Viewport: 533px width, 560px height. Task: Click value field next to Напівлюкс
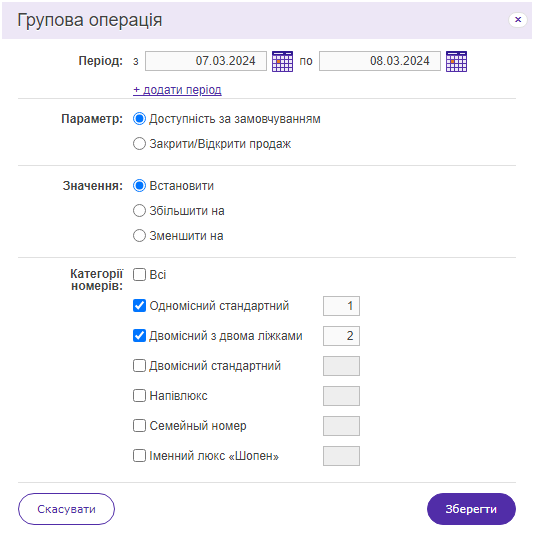[341, 396]
